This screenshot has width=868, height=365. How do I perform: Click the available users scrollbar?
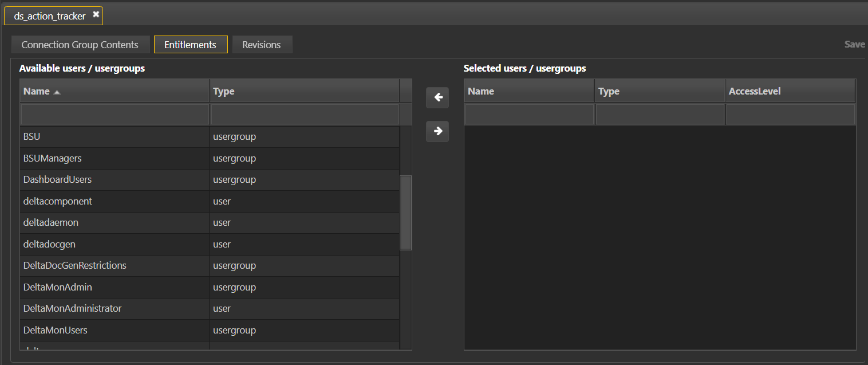click(405, 212)
